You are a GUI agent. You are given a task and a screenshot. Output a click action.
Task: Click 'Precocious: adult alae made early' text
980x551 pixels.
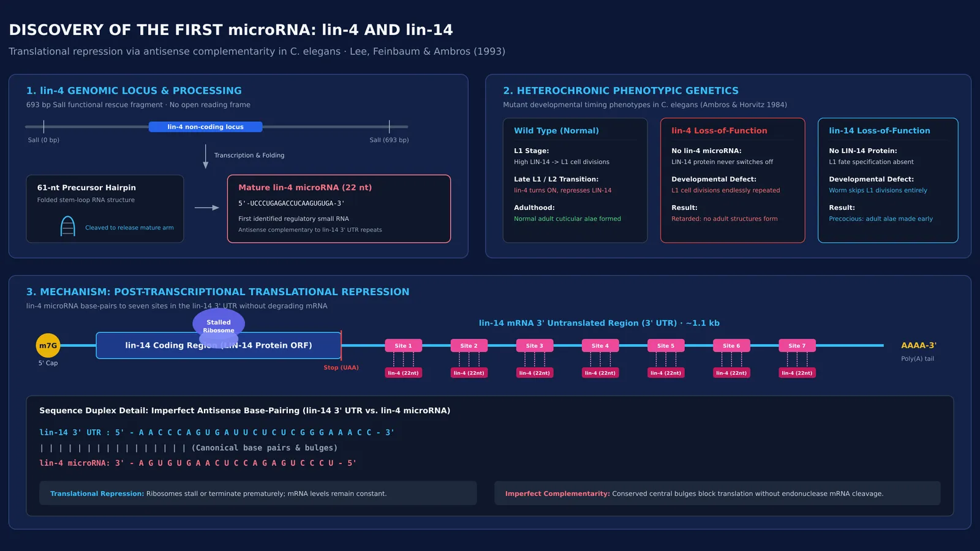881,219
